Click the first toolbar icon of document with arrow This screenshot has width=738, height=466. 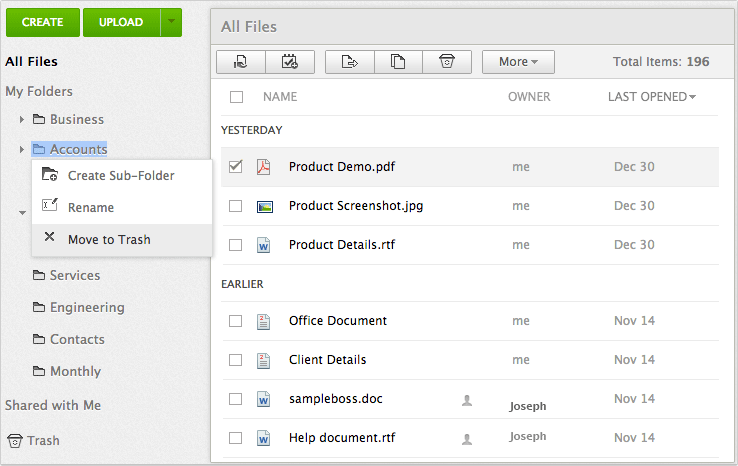coord(241,62)
